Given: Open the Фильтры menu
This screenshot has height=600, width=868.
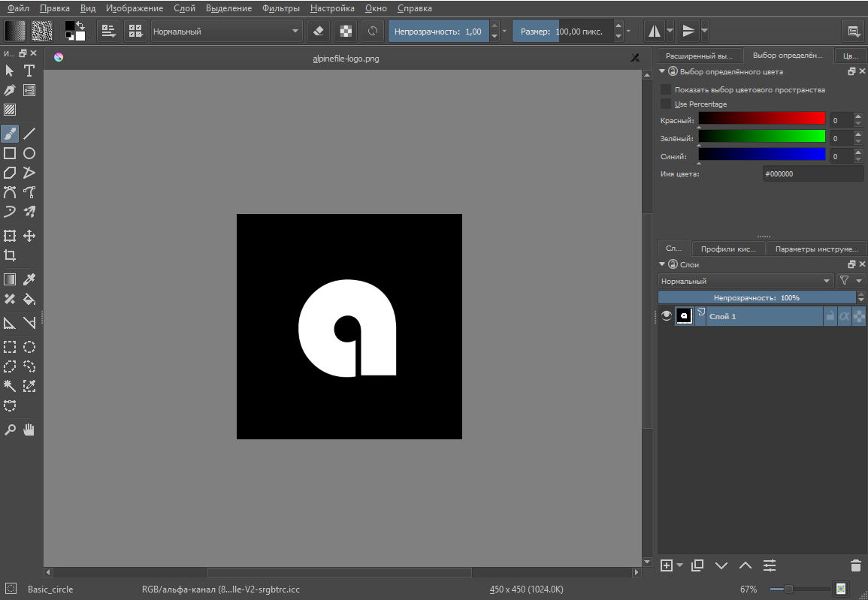Looking at the screenshot, I should coord(281,8).
